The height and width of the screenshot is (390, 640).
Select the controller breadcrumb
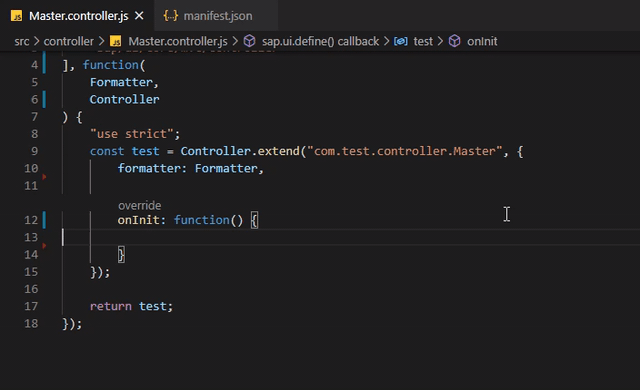pyautogui.click(x=69, y=41)
